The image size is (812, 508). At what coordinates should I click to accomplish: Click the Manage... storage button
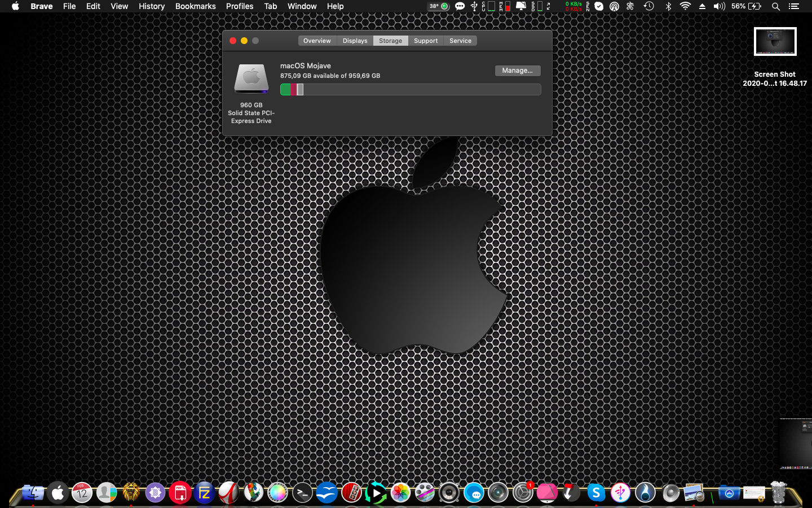(x=518, y=71)
